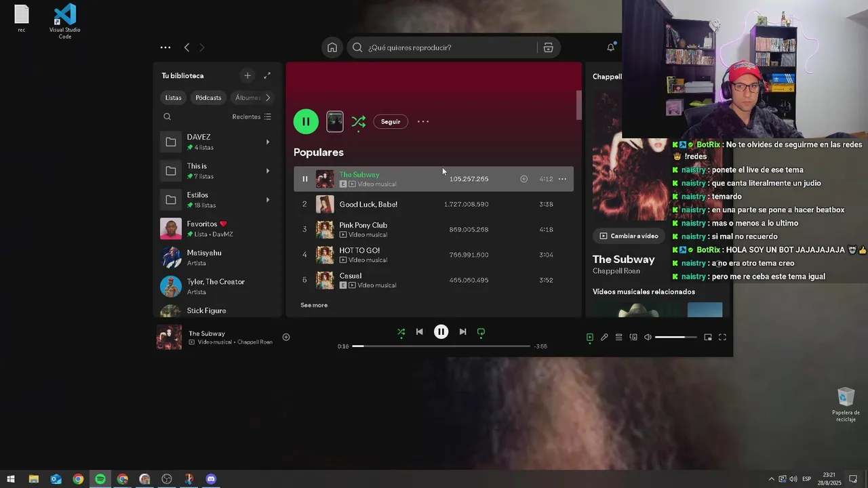Open Tyler, The Creator artist
Screen dimensions: 868x488
[x=217, y=287]
